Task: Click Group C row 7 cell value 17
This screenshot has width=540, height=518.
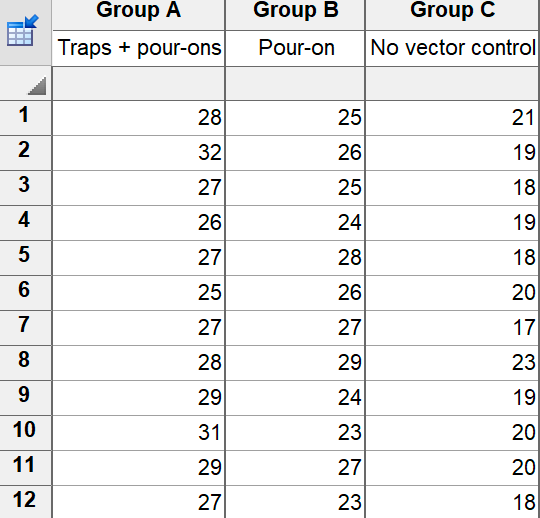Action: click(x=452, y=327)
